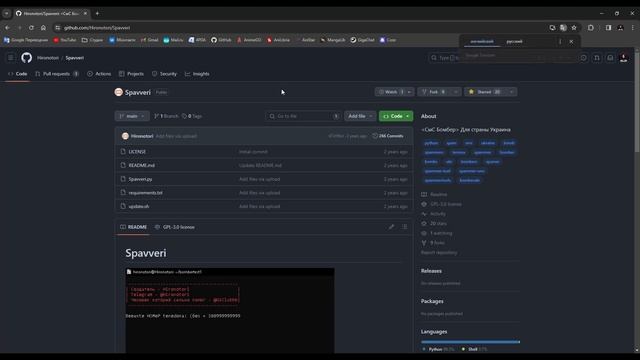The width and height of the screenshot is (640, 360).
Task: Fork this repository
Action: pos(434,92)
